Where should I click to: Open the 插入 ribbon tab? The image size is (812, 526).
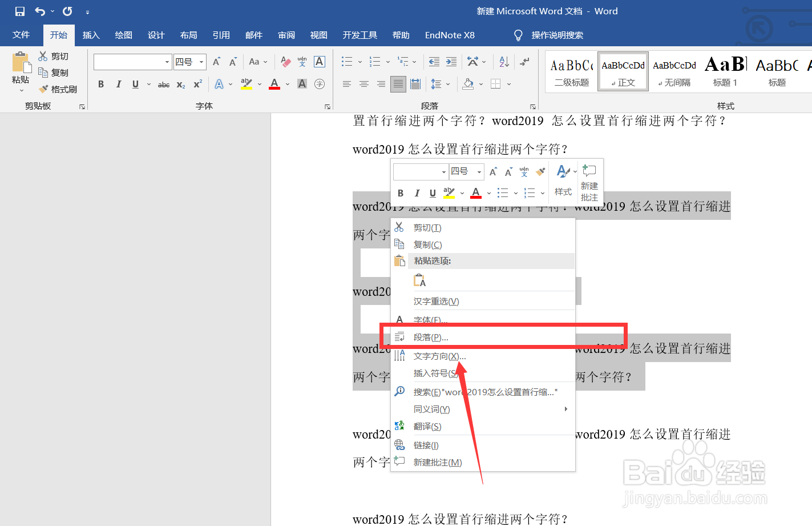coord(91,35)
